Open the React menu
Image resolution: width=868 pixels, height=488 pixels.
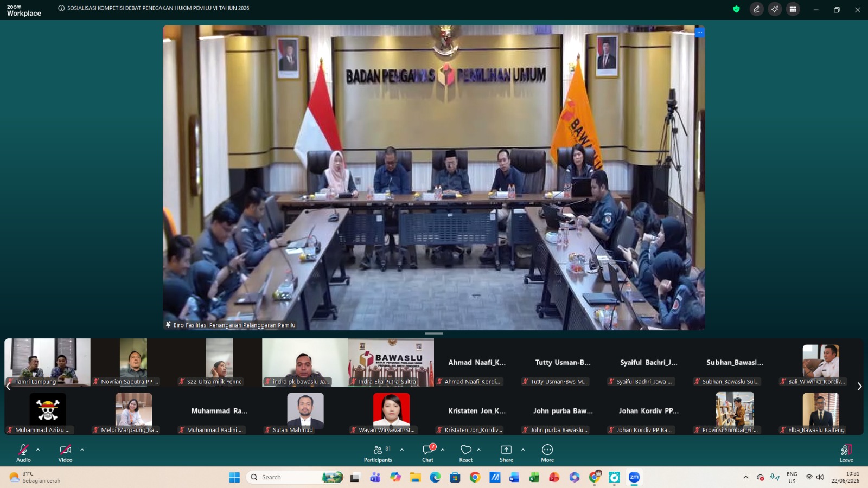[x=466, y=453]
